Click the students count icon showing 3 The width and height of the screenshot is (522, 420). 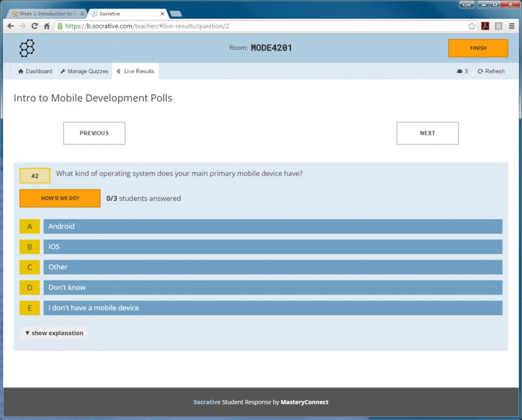[x=462, y=71]
